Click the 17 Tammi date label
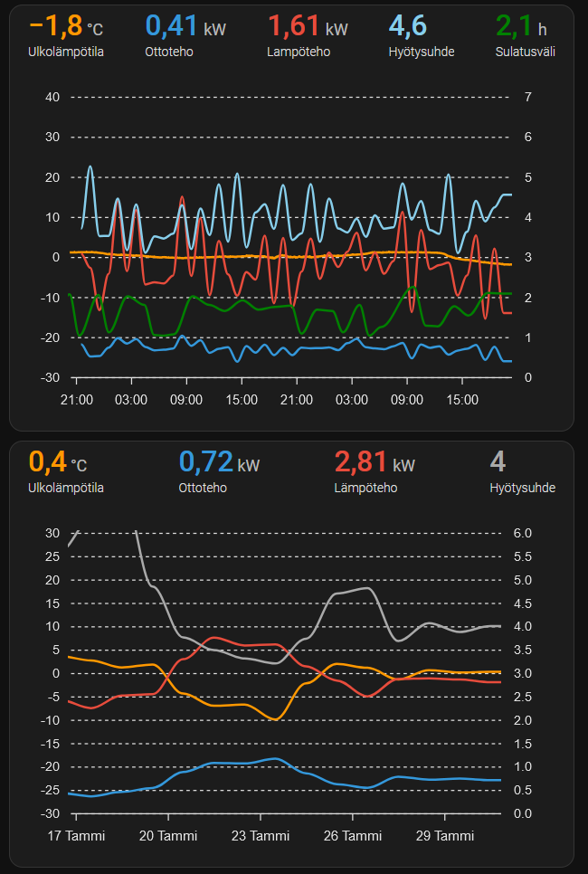Screen dimensions: 588x874 pos(76,835)
